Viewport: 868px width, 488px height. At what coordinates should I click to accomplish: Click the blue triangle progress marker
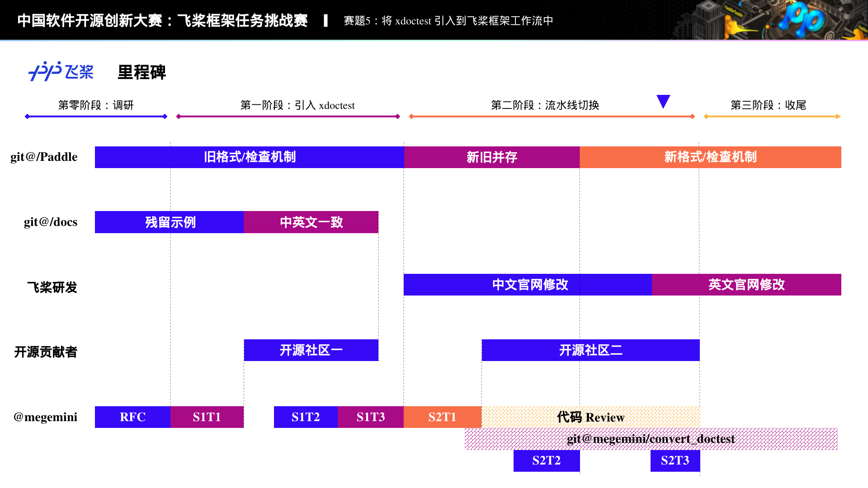pos(663,101)
